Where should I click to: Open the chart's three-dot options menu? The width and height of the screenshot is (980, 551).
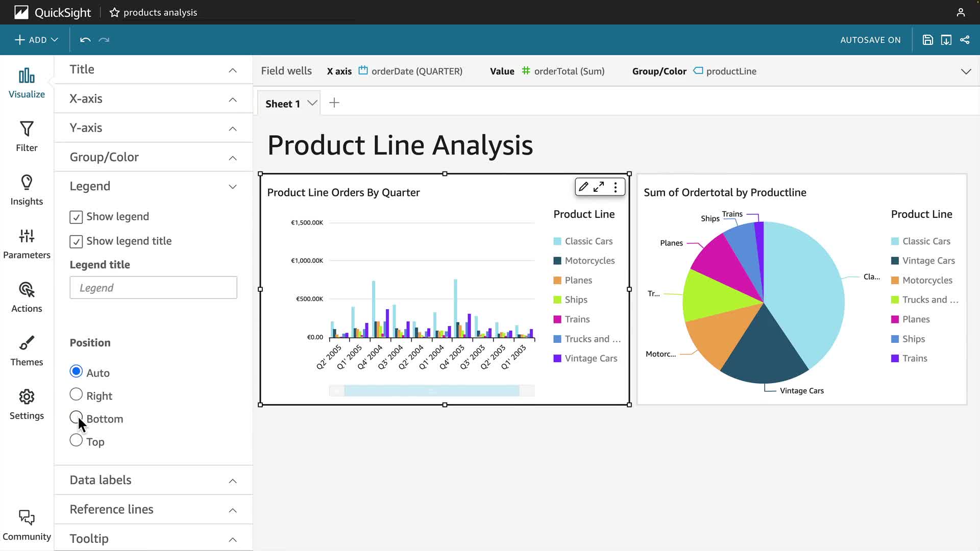[616, 187]
